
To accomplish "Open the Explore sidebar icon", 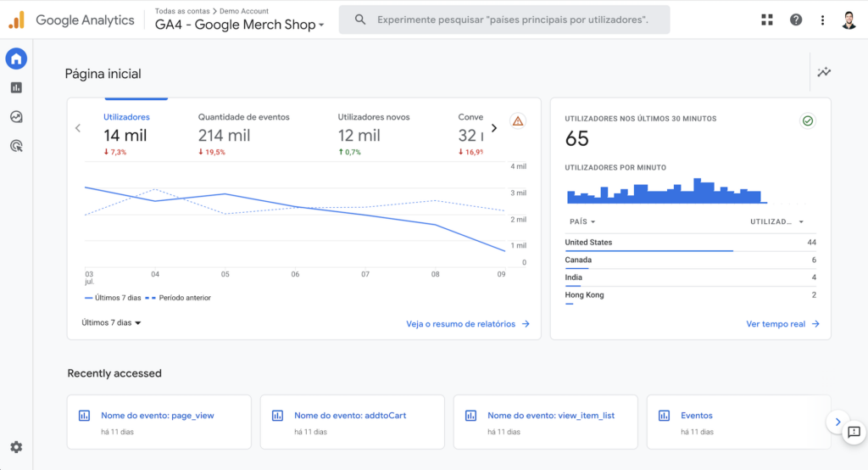I will pyautogui.click(x=16, y=117).
